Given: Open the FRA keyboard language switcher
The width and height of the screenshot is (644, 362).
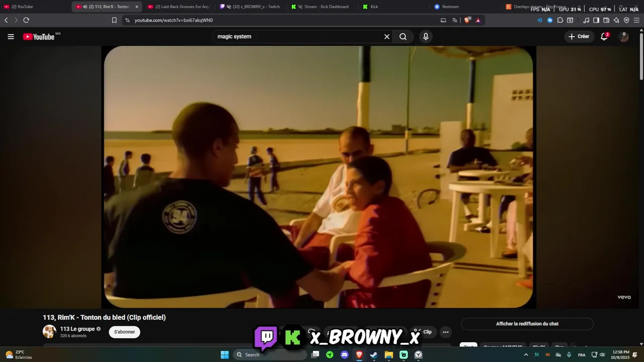Looking at the screenshot, I should click(582, 355).
